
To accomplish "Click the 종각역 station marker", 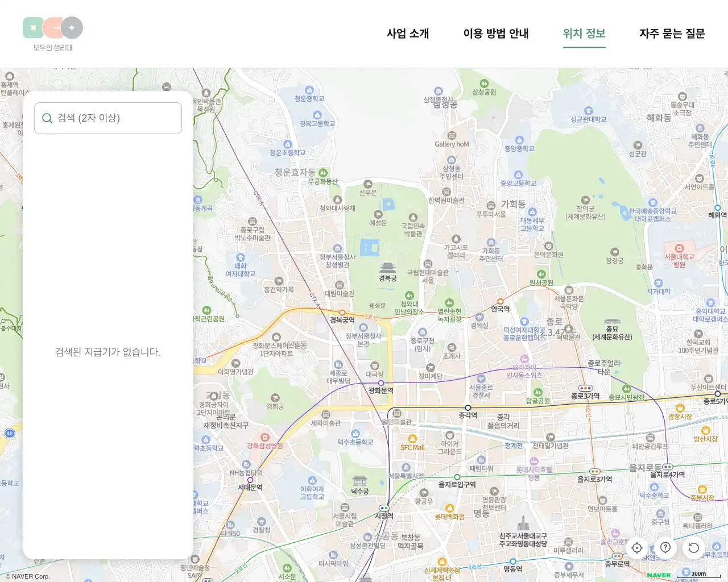I will tap(468, 408).
